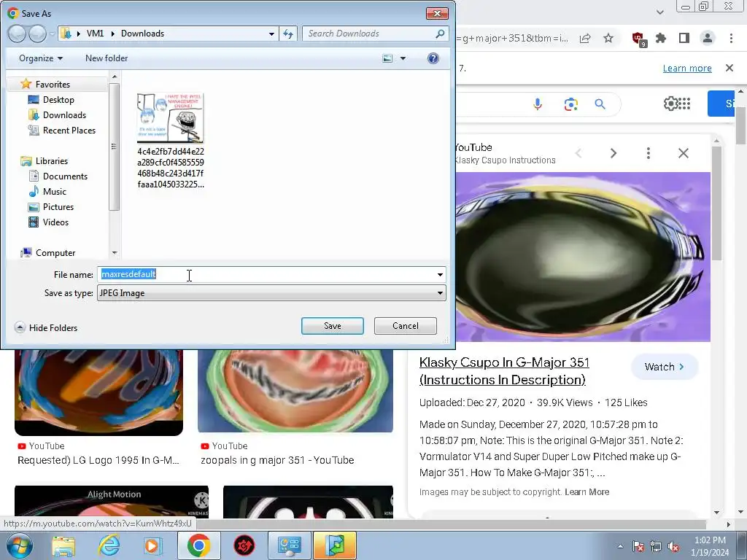Image resolution: width=747 pixels, height=560 pixels.
Task: Click the Google Lens camera icon
Action: tap(570, 104)
